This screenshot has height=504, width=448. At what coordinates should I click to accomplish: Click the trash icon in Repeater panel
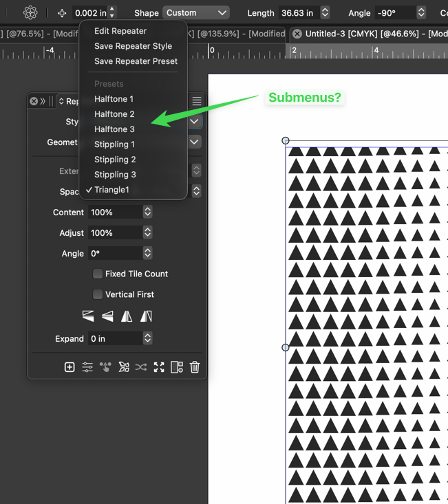pos(195,367)
